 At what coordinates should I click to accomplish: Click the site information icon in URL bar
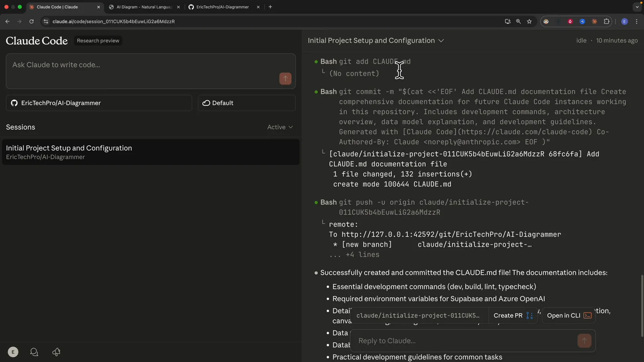[46, 21]
